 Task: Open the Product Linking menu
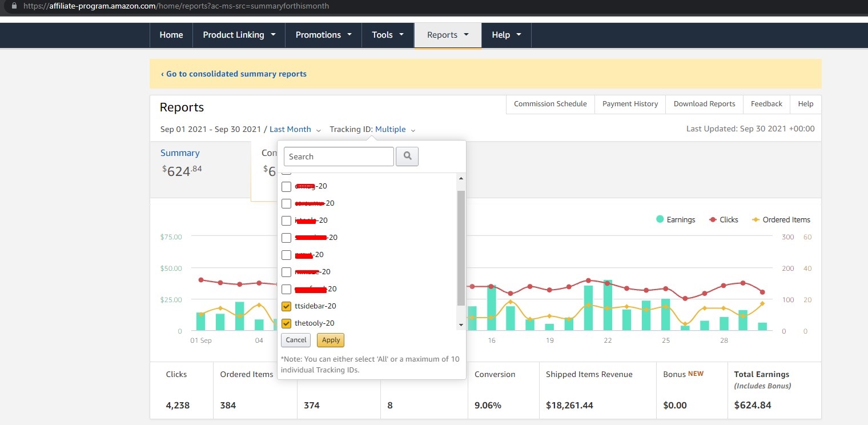click(x=239, y=35)
